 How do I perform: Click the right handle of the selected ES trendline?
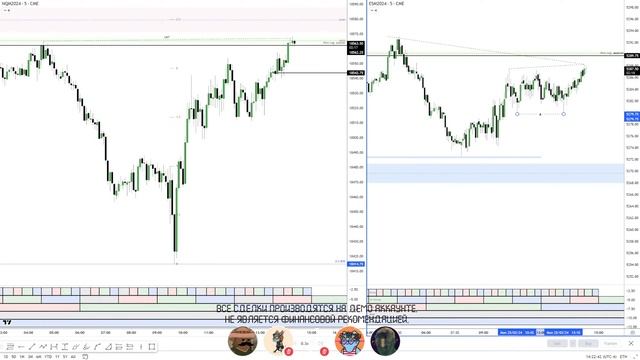[x=564, y=114]
